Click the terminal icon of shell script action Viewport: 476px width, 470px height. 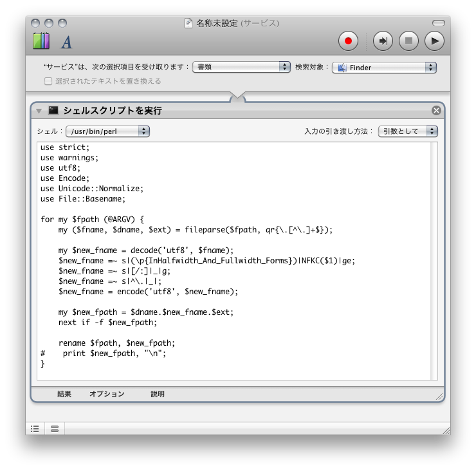click(53, 110)
